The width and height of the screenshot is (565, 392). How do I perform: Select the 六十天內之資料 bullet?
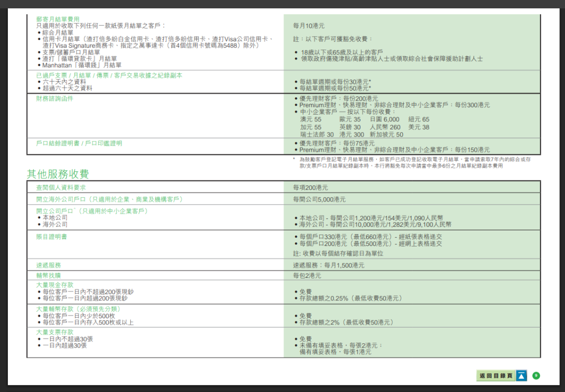click(64, 82)
